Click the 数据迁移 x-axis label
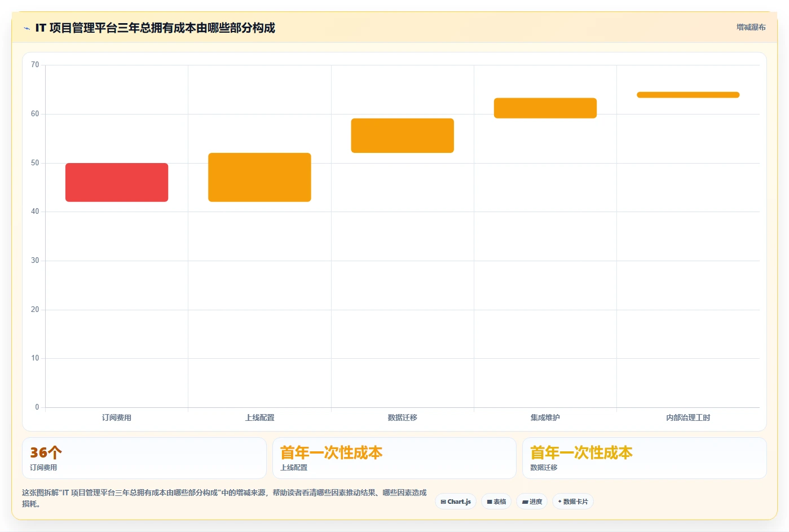789x532 pixels. click(x=402, y=417)
